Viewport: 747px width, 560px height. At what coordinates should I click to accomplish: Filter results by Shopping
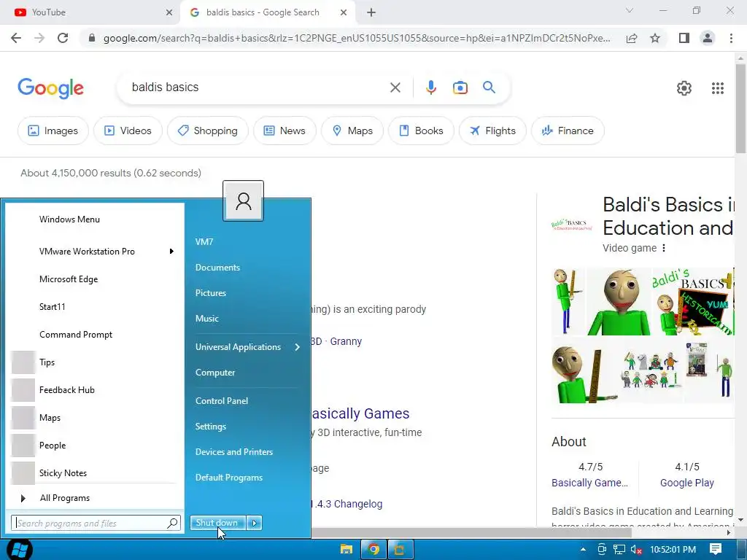[x=208, y=131]
